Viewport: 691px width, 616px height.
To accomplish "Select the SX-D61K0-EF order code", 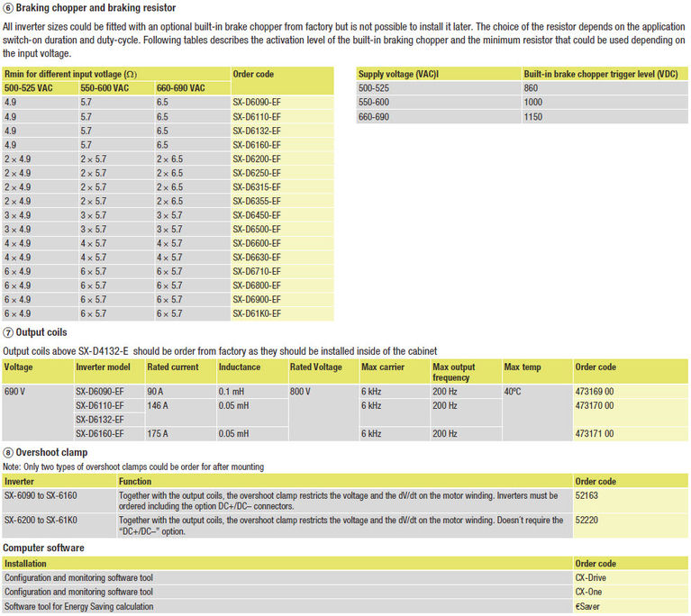I will click(257, 313).
